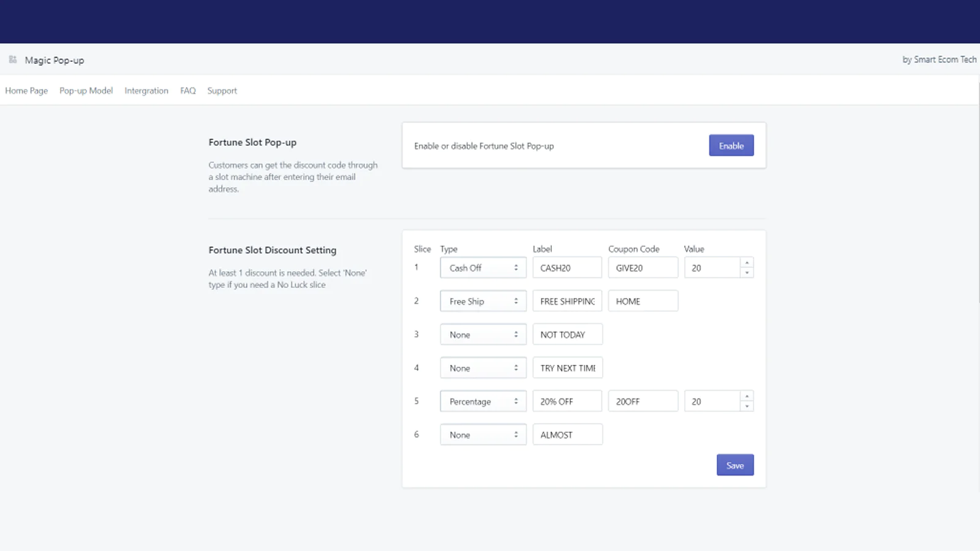Open the Support page
Screen dimensions: 980x551
[222, 91]
